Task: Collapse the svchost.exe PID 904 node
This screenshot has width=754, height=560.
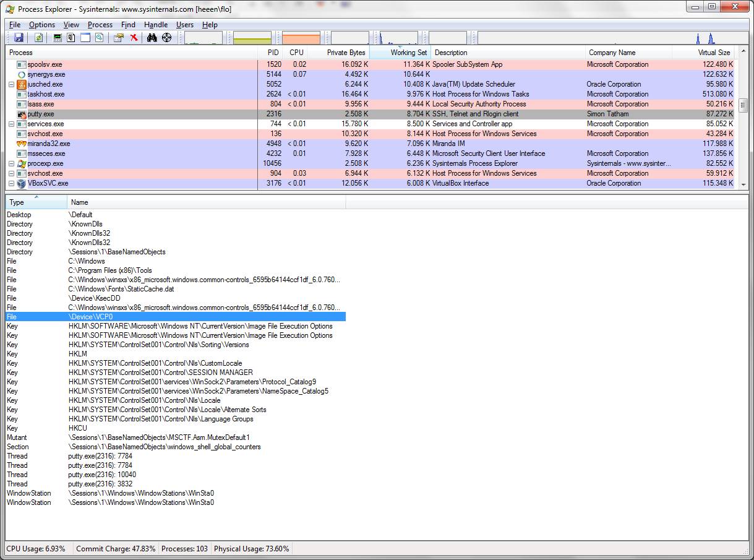Action: tap(11, 173)
